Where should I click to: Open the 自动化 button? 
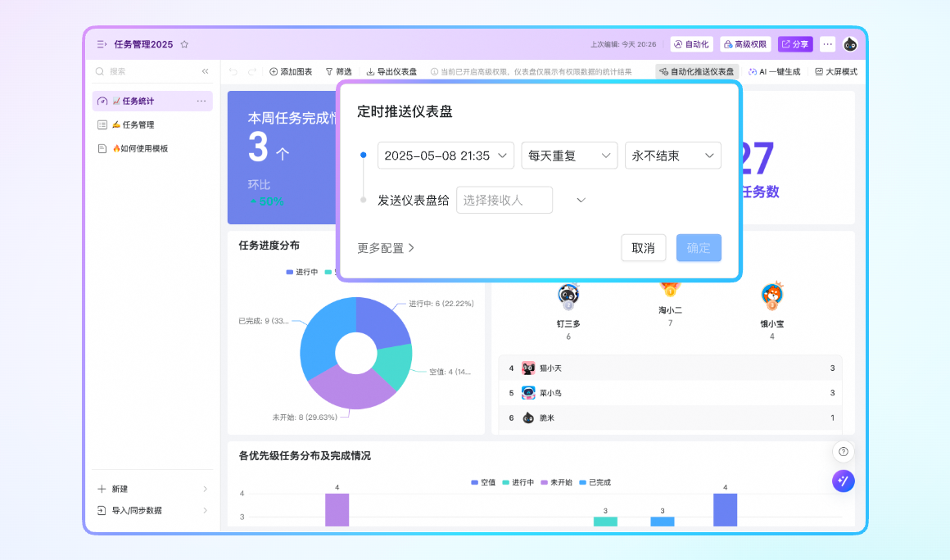tap(691, 44)
